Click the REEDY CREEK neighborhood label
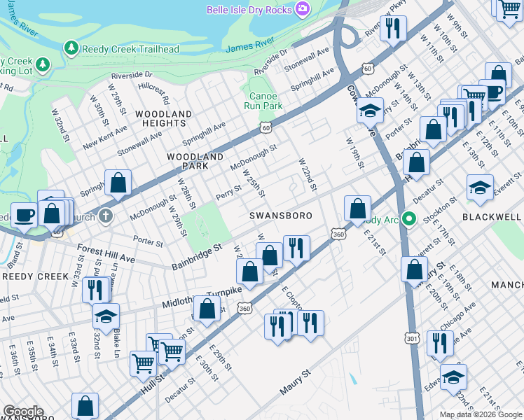Viewport: 524px width, 420px height. pos(36,276)
